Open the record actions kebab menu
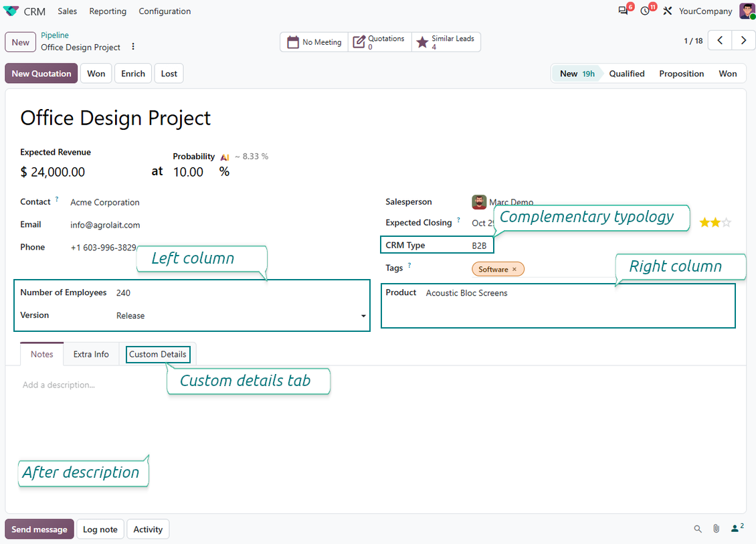Viewport: 756px width, 544px height. pos(133,47)
